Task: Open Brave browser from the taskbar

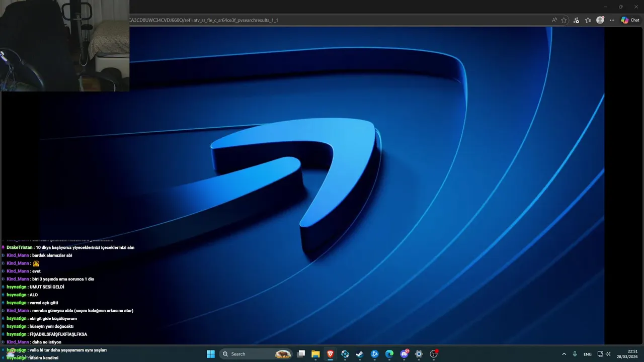Action: [330, 354]
